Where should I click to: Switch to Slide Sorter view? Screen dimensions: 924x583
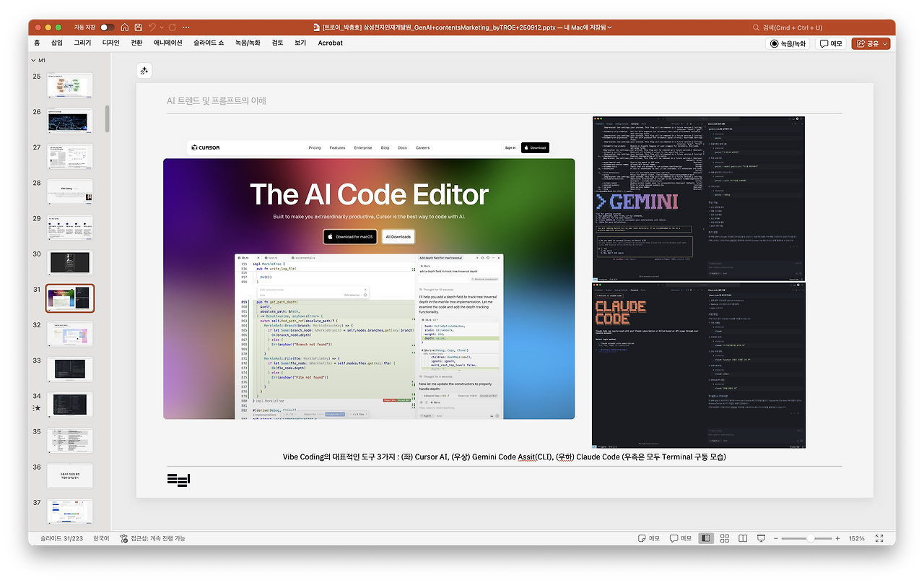coord(724,538)
